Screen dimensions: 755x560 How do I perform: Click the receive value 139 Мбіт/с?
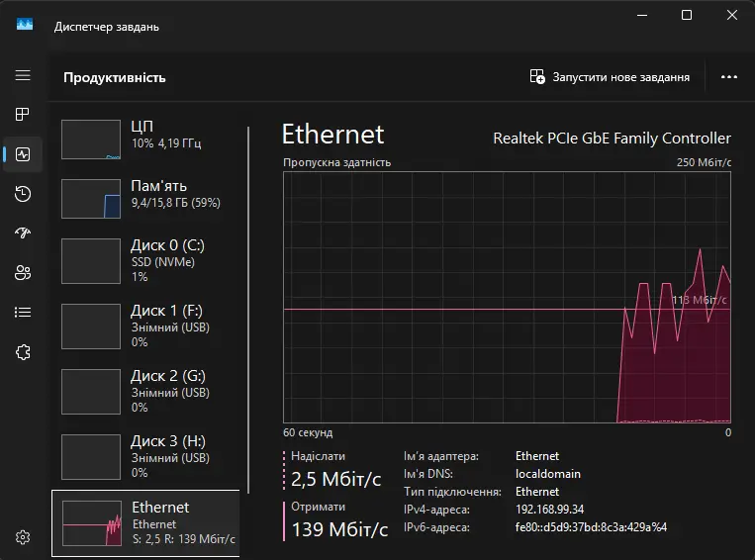(340, 529)
